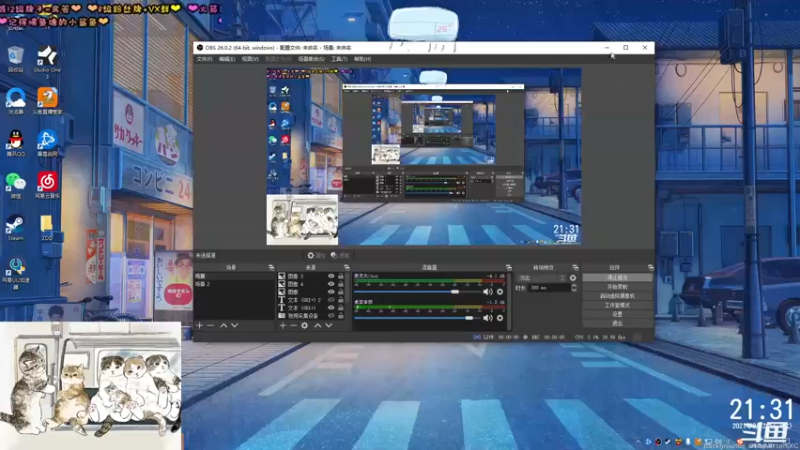The width and height of the screenshot is (800, 450).
Task: Toggle visibility eye of 视频采集设备 source
Action: pyautogui.click(x=331, y=316)
